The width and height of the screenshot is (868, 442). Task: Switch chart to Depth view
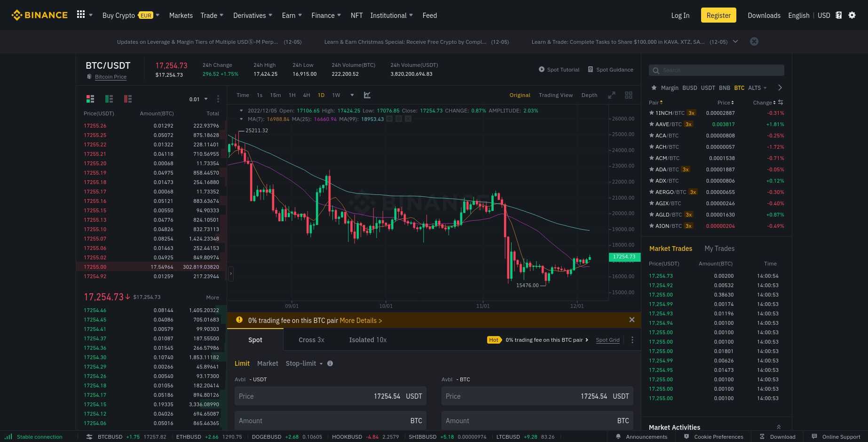[589, 95]
